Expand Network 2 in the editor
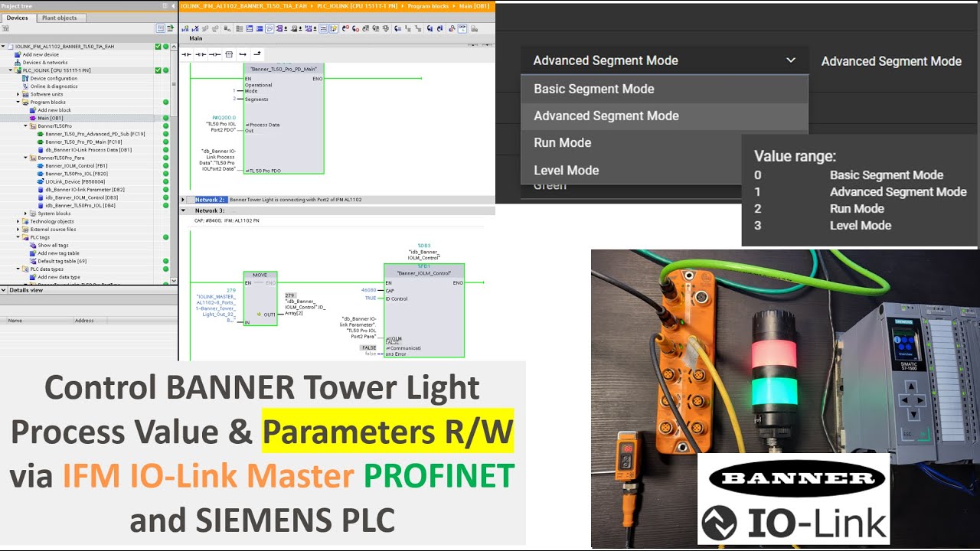 click(183, 200)
